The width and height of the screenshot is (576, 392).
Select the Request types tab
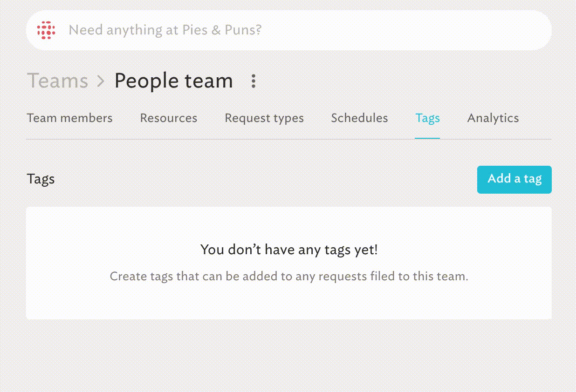click(x=264, y=118)
